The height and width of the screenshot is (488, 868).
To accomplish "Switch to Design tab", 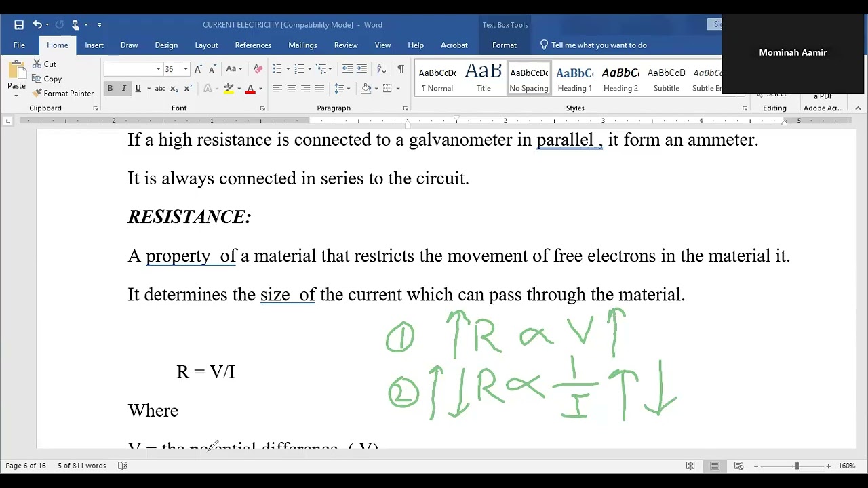I will (166, 45).
